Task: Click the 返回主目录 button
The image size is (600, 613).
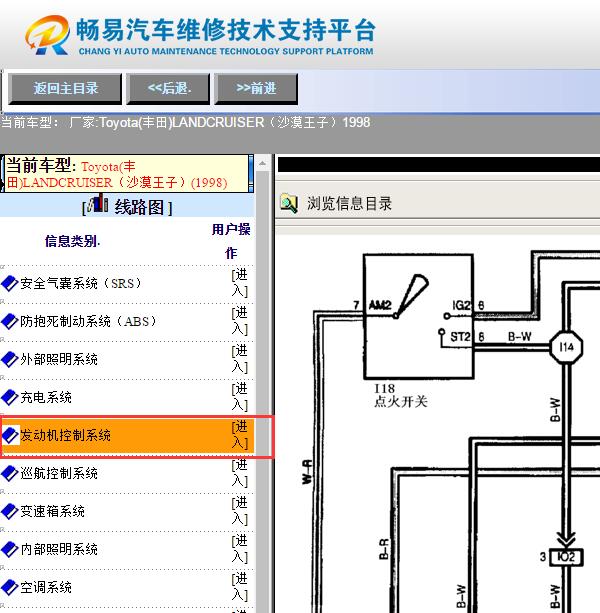Action: 65,89
